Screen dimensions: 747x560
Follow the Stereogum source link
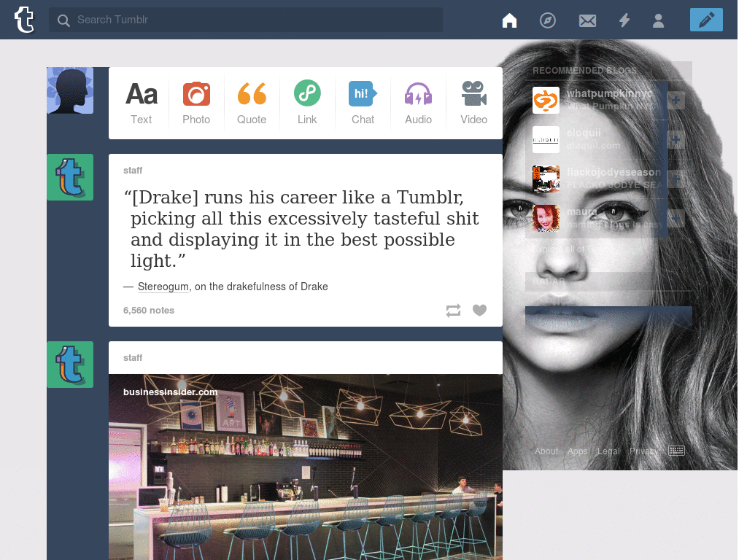tap(163, 287)
